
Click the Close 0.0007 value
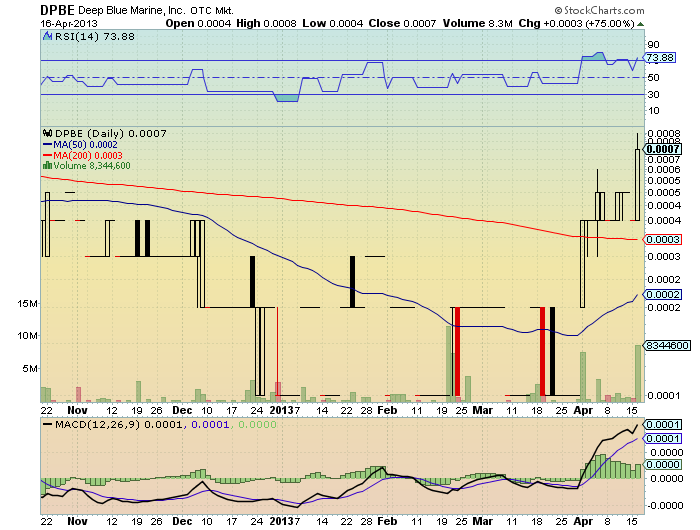pos(402,24)
